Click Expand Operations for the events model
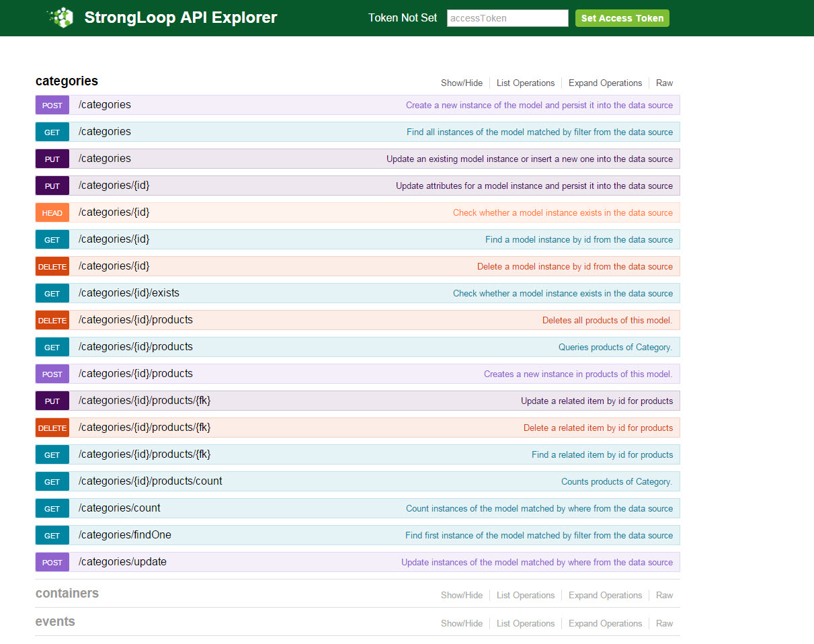Image resolution: width=814 pixels, height=644 pixels. tap(604, 623)
